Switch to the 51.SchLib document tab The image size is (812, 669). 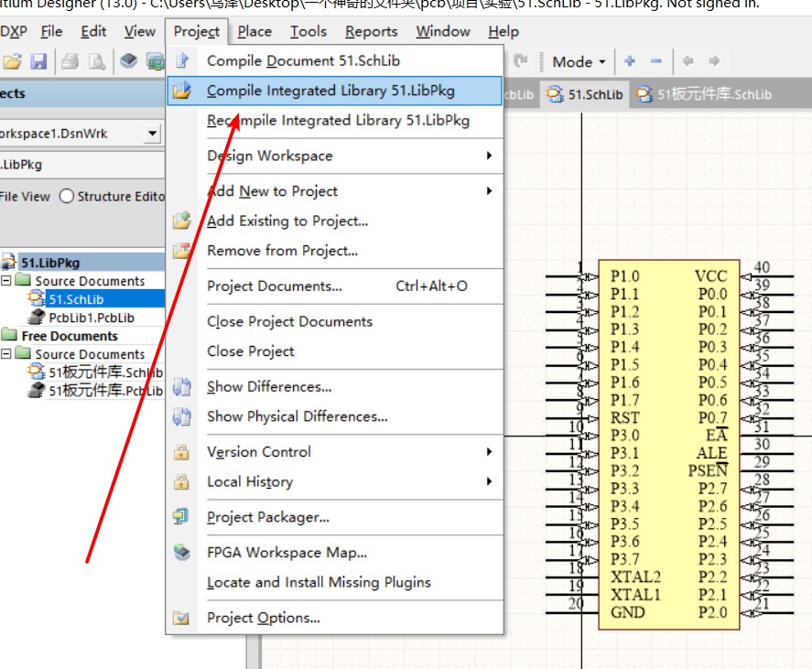[585, 94]
